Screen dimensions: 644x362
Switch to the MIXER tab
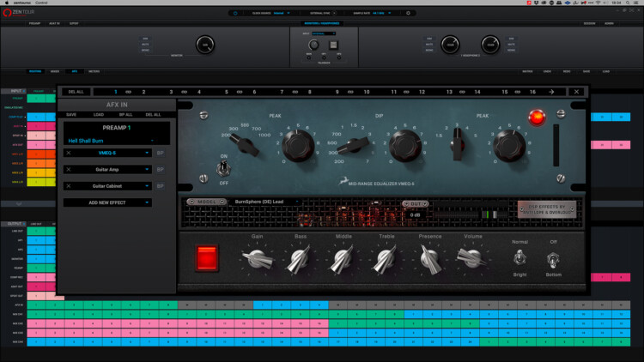[x=55, y=71]
